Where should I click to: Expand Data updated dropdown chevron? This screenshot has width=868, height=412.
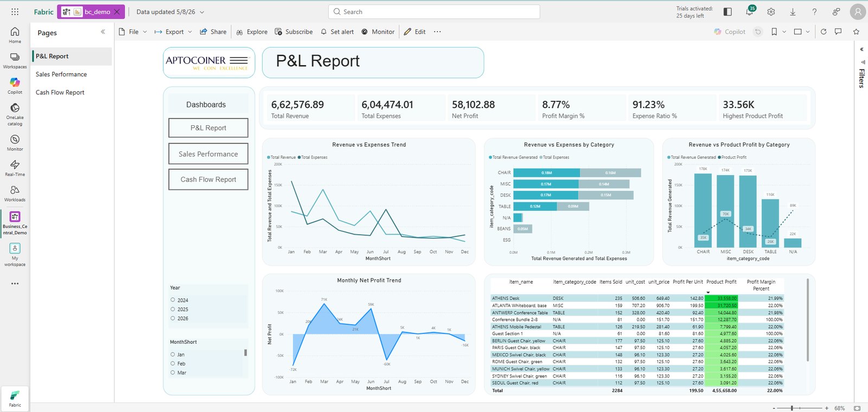point(202,12)
